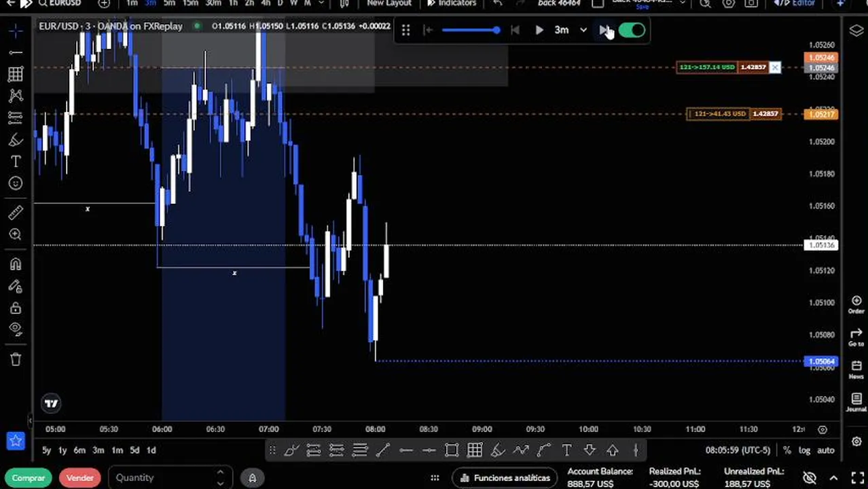Image resolution: width=868 pixels, height=489 pixels.
Task: Select the arrow down tool in favorites bar
Action: (x=590, y=450)
